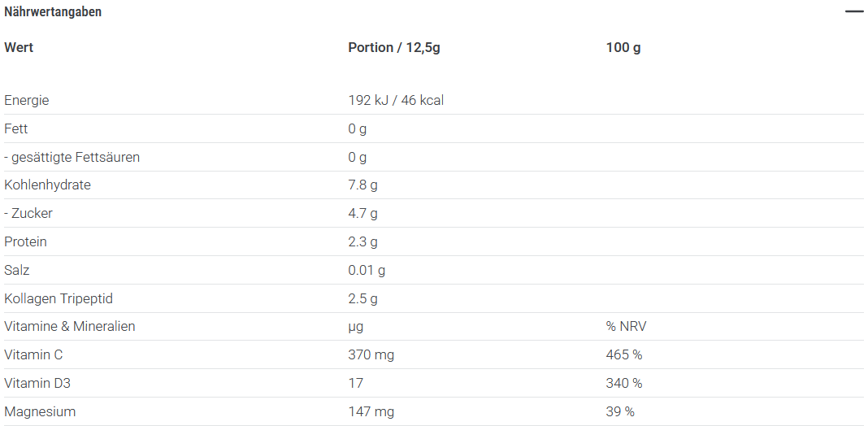Click the Zucker row label
This screenshot has width=868, height=426.
pyautogui.click(x=31, y=213)
